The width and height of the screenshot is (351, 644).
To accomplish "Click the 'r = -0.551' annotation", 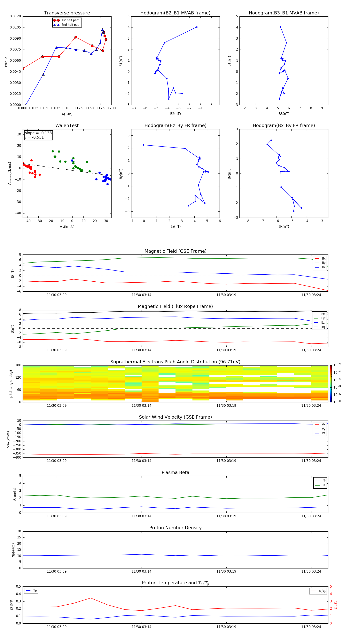I will point(35,137).
